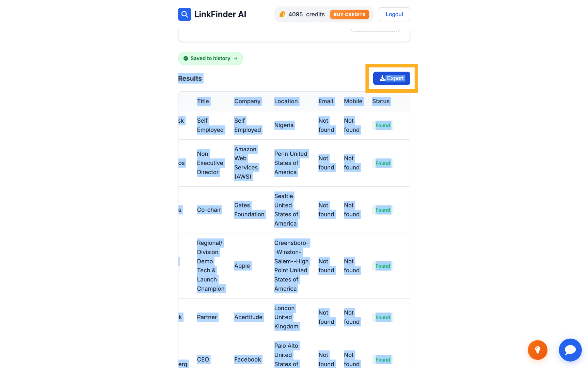The height and width of the screenshot is (368, 588).
Task: Click the arrow in Saved to history badge
Action: click(236, 58)
